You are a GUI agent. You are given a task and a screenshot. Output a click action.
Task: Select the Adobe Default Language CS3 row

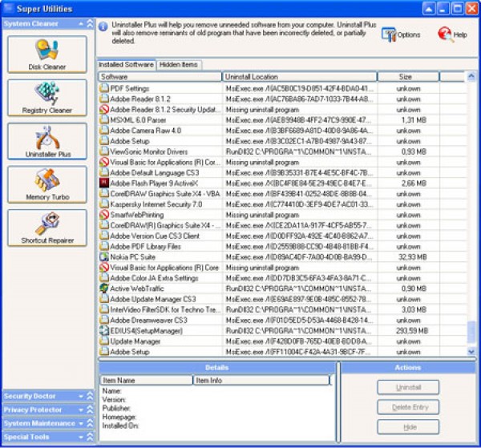click(283, 172)
